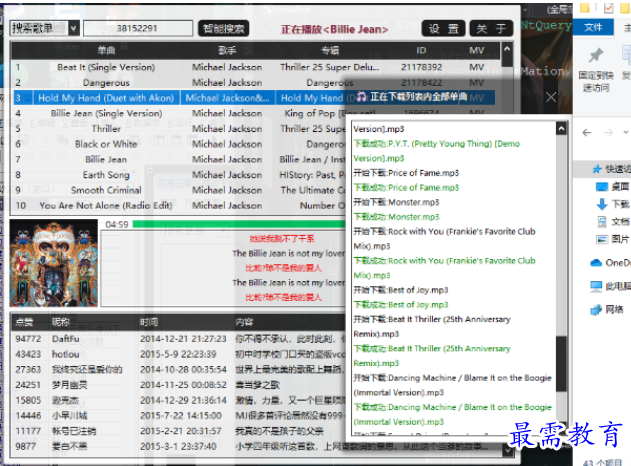Select comment by 帐号已注销

click(178, 431)
